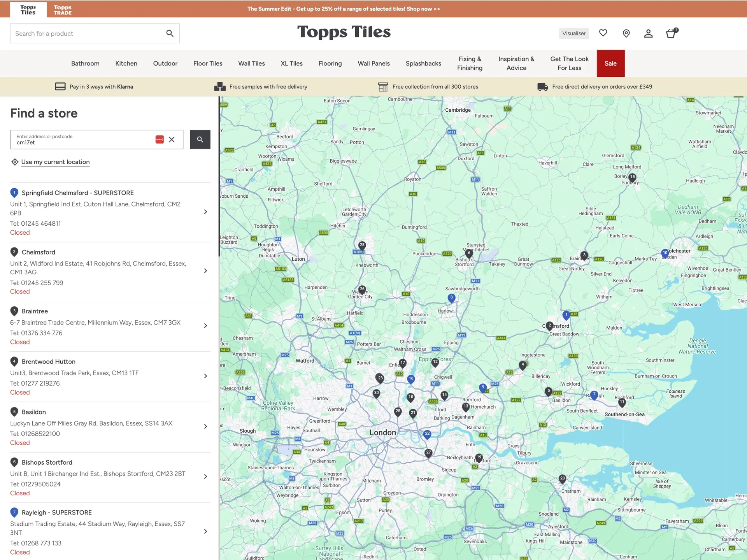
Task: Open the Wall Panels menu
Action: click(374, 63)
